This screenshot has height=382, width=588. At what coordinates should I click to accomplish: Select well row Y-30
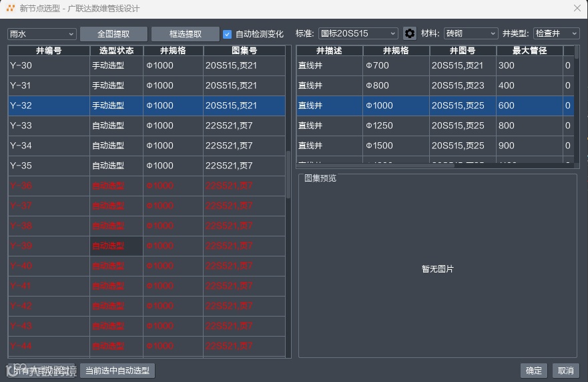coord(147,65)
